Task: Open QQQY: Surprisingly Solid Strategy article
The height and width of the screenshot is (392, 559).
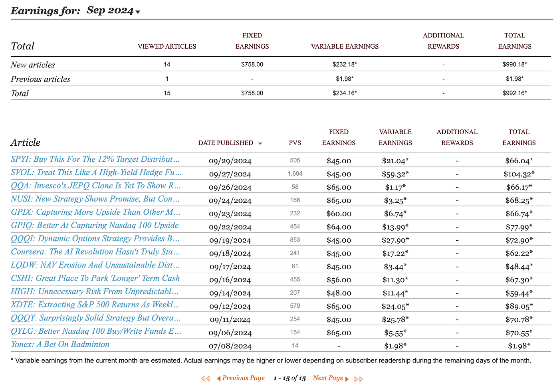Action: point(96,318)
